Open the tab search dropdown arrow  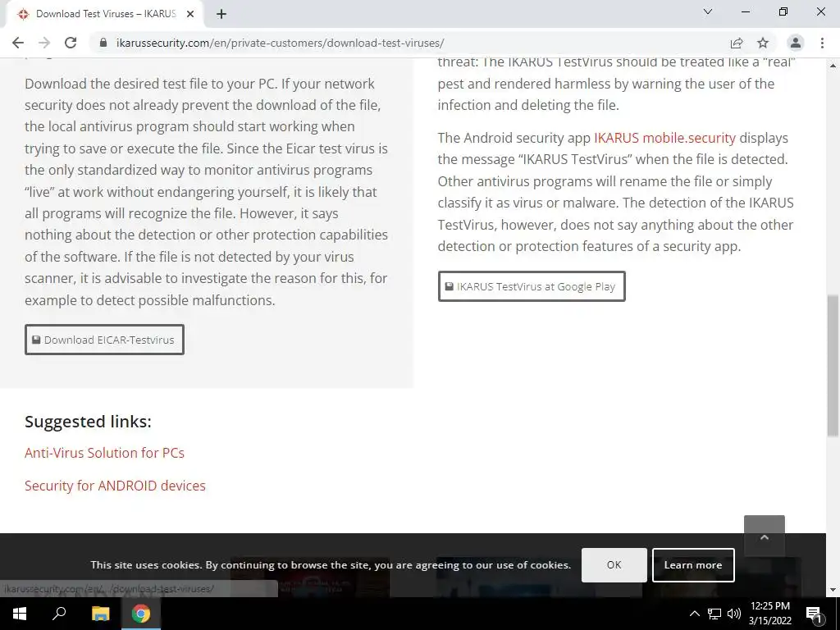[708, 11]
